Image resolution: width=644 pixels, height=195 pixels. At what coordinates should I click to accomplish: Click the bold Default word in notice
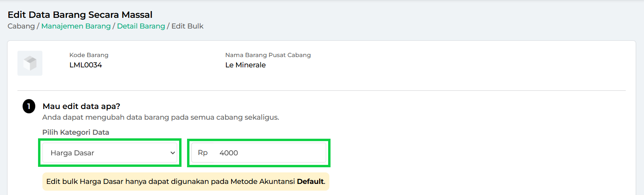[310, 182]
